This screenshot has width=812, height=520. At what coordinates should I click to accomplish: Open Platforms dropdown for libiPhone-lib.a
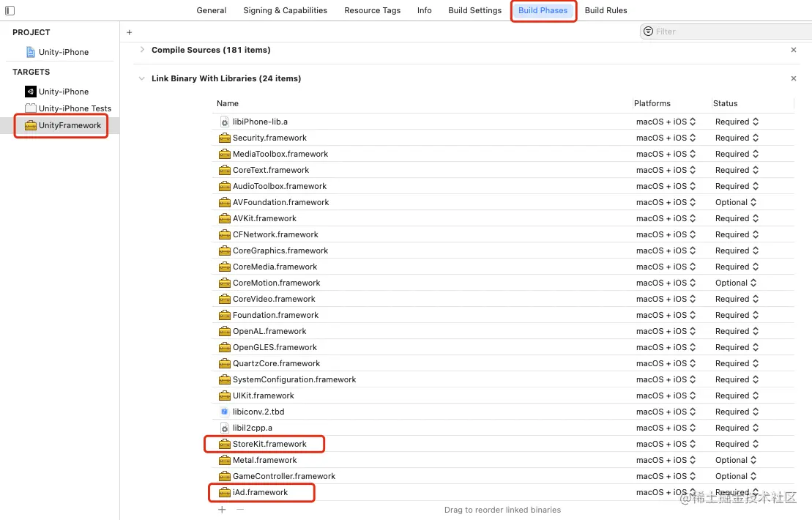pyautogui.click(x=666, y=122)
